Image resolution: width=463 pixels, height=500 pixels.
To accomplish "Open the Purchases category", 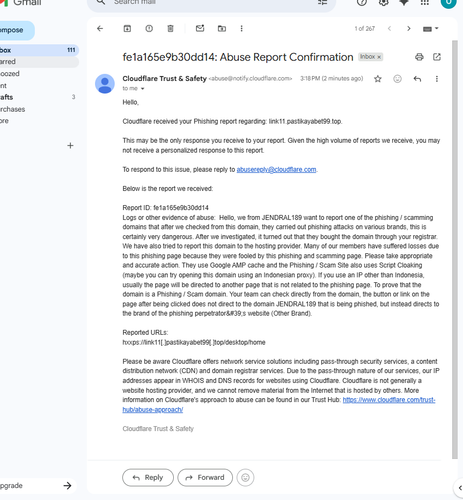I will click(x=39, y=109).
